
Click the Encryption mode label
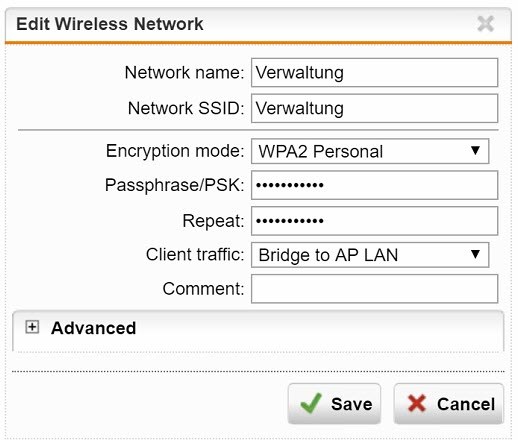175,151
